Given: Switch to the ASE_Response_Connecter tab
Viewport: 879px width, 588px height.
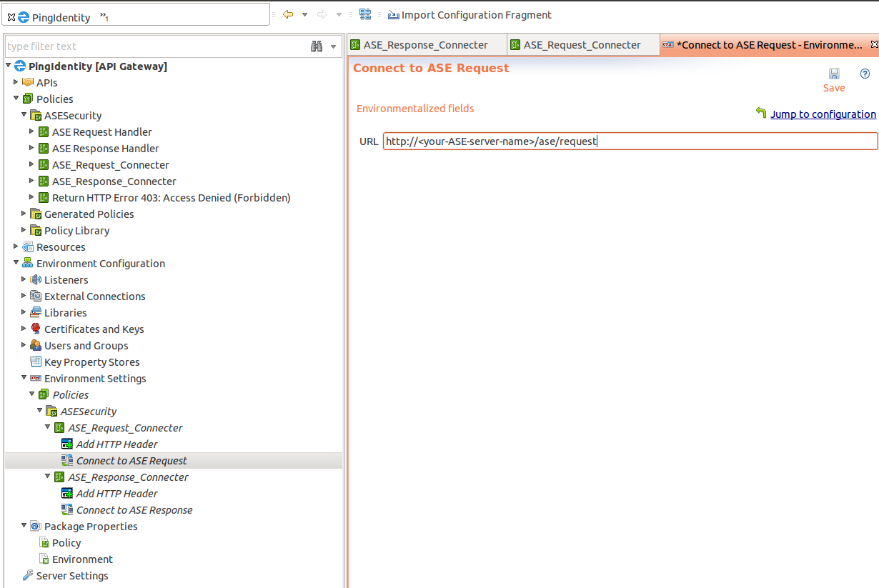Looking at the screenshot, I should coord(425,45).
